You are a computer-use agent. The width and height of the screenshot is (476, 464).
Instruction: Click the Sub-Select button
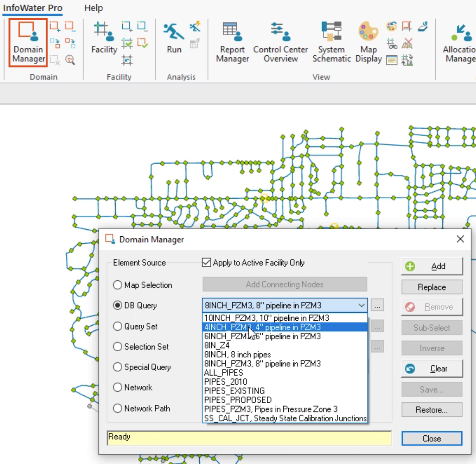432,328
